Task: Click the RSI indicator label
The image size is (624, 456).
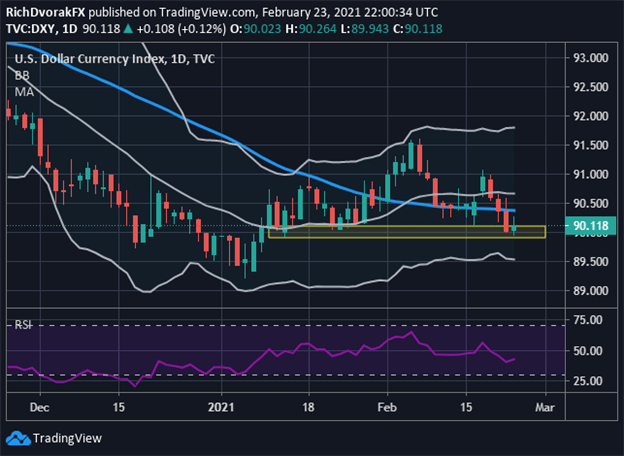Action: 23,325
